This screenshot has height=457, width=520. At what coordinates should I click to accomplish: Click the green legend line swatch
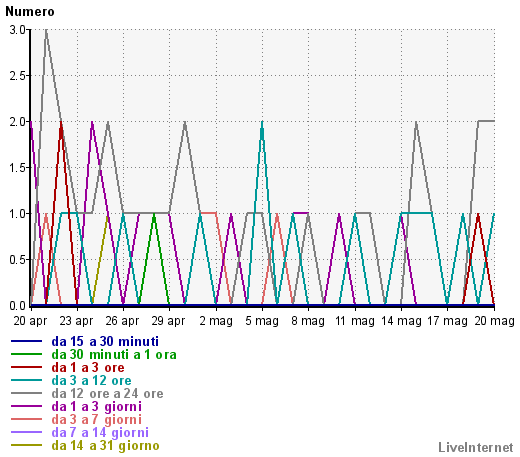coord(26,354)
